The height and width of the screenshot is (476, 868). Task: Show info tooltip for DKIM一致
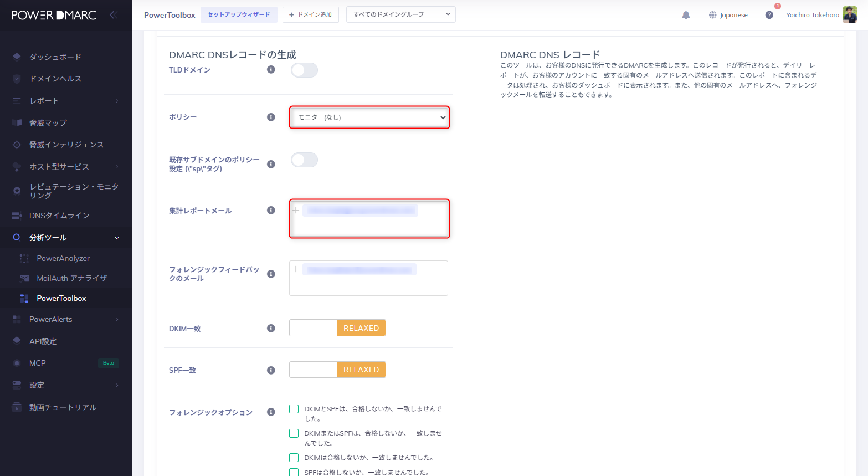271,328
